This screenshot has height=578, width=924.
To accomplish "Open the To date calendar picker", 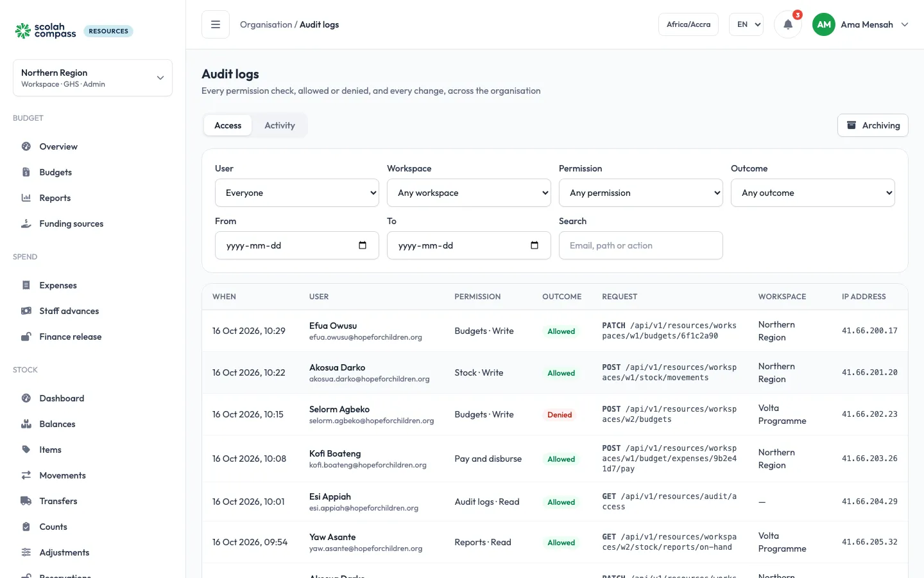I will [535, 245].
